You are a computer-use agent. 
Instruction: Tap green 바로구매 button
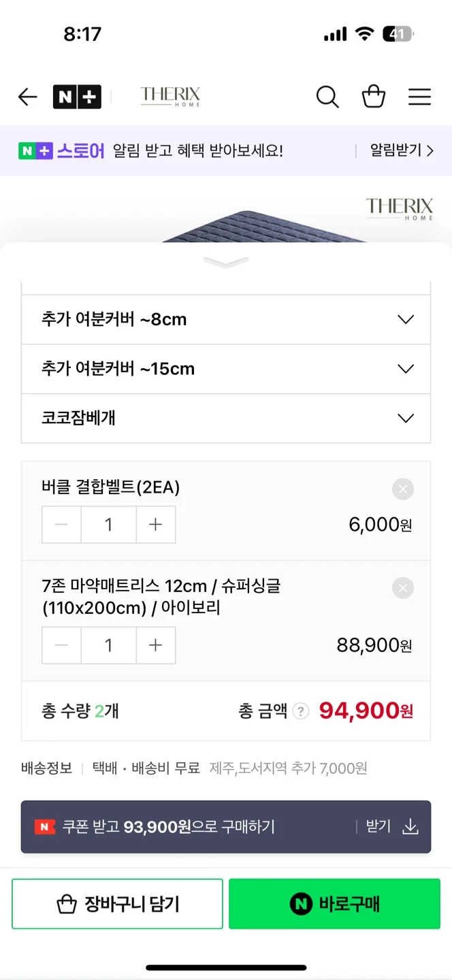(x=334, y=904)
